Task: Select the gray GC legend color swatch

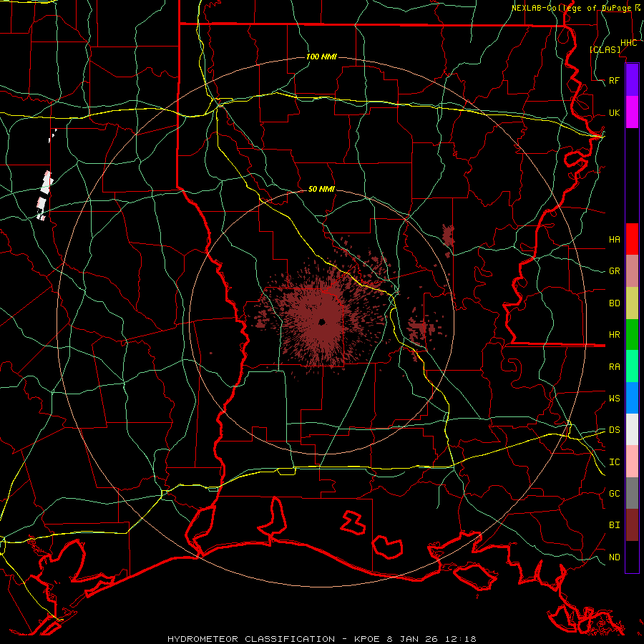Action: 632,493
